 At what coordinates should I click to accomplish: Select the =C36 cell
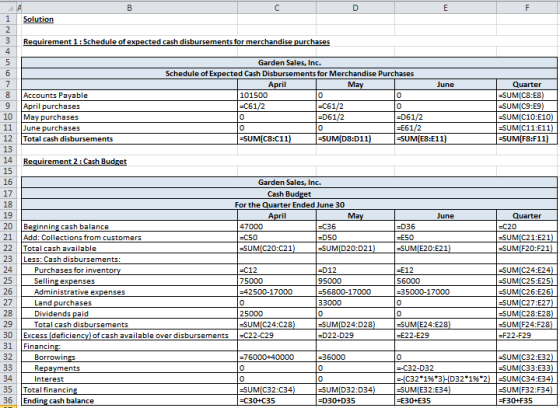coord(355,227)
